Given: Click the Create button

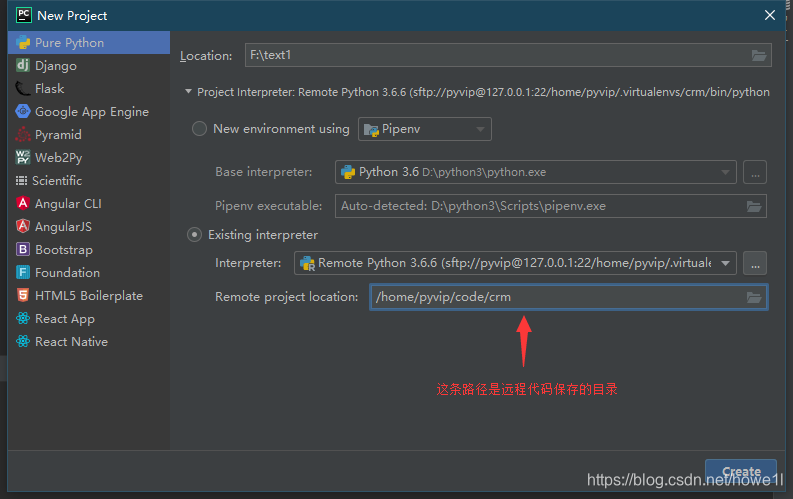Looking at the screenshot, I should [741, 471].
